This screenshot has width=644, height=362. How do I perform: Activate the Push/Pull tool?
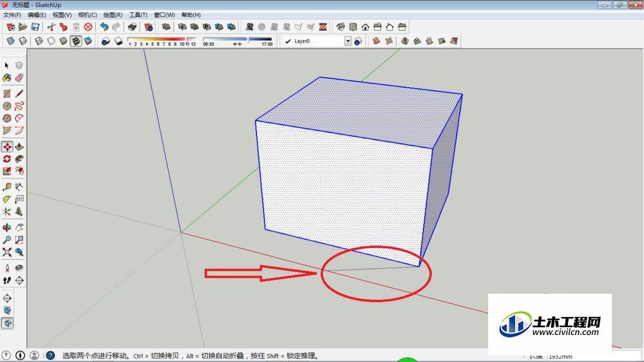(x=19, y=147)
